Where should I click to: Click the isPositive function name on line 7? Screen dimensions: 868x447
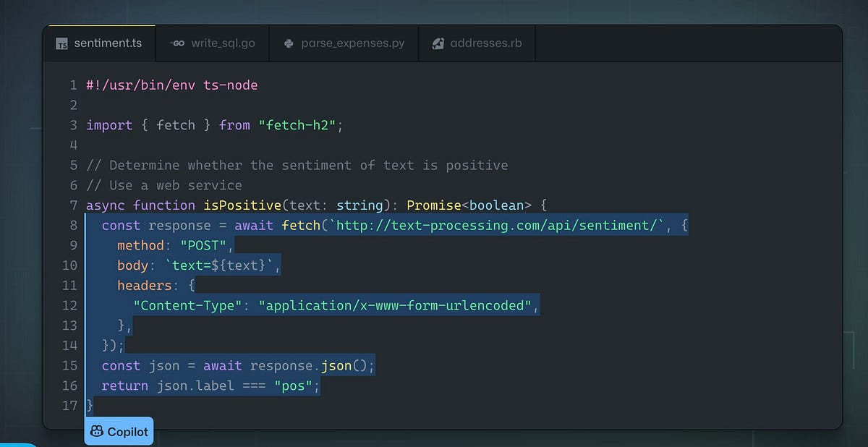(x=244, y=205)
